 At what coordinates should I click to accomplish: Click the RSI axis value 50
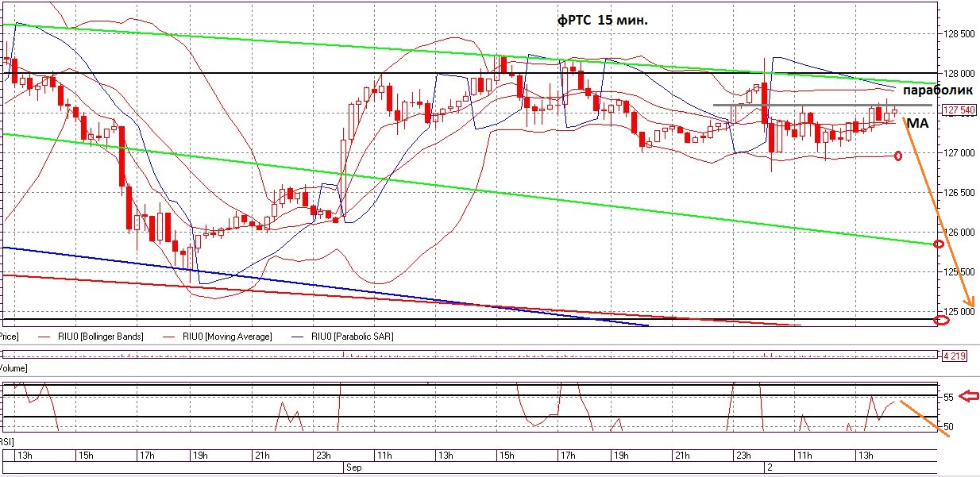click(948, 427)
